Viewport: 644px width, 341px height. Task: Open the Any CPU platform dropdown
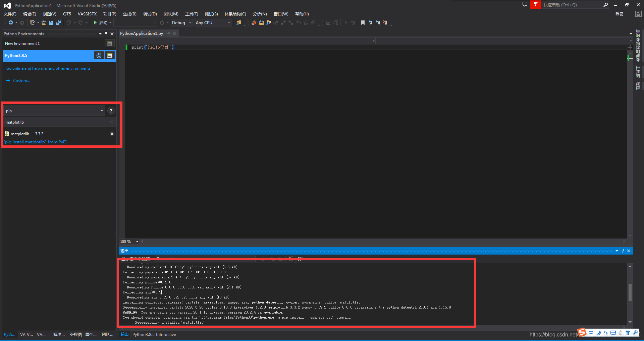[x=213, y=23]
